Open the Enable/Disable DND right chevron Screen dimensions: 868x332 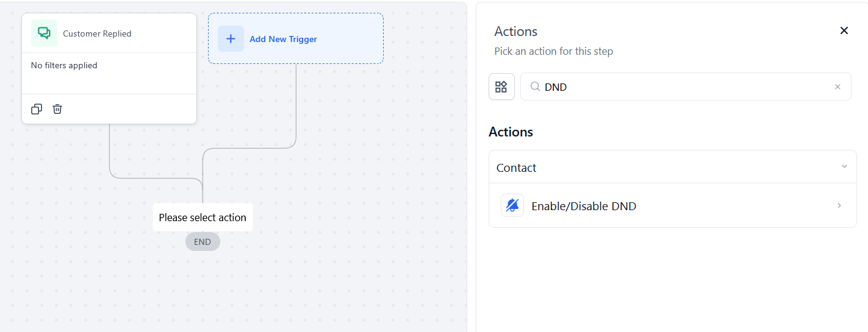pyautogui.click(x=839, y=206)
